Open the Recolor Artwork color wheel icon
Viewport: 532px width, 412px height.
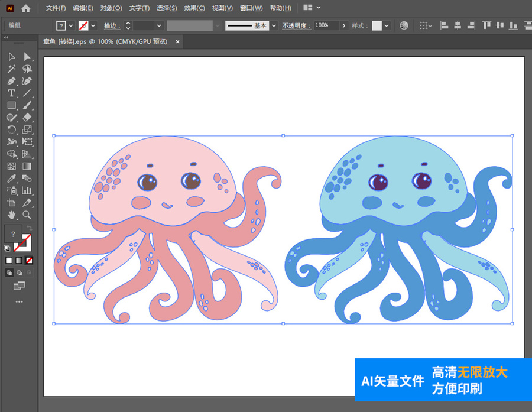pos(404,25)
